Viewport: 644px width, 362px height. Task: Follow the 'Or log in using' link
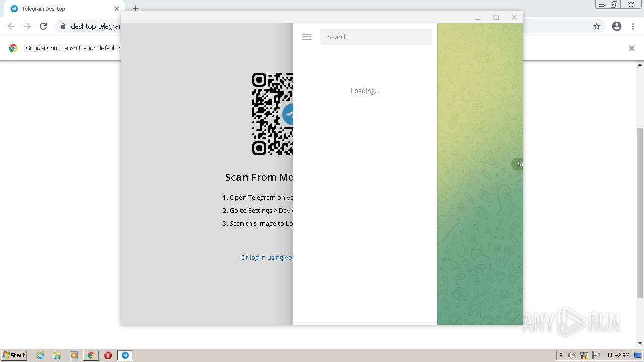click(x=267, y=257)
